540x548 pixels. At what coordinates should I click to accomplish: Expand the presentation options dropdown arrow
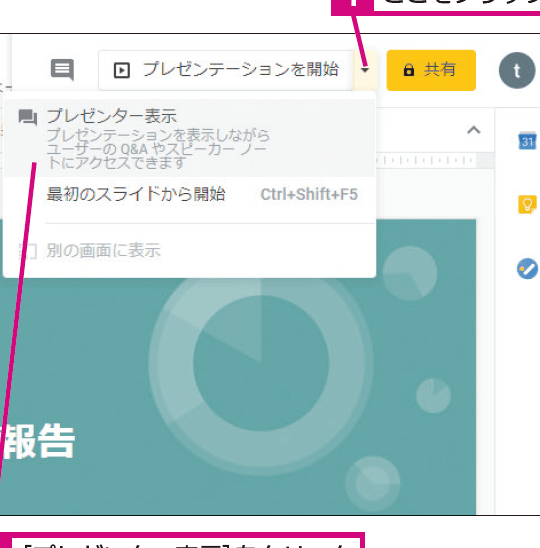pos(365,70)
